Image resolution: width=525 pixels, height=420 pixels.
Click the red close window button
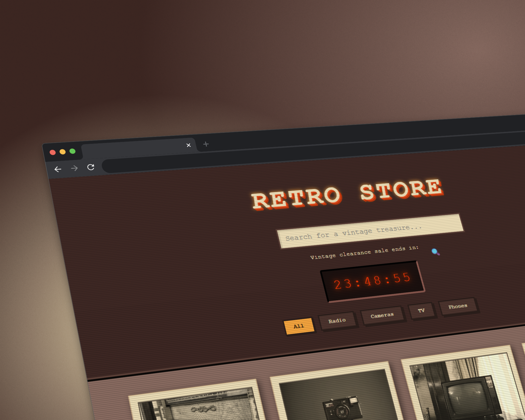pyautogui.click(x=52, y=152)
